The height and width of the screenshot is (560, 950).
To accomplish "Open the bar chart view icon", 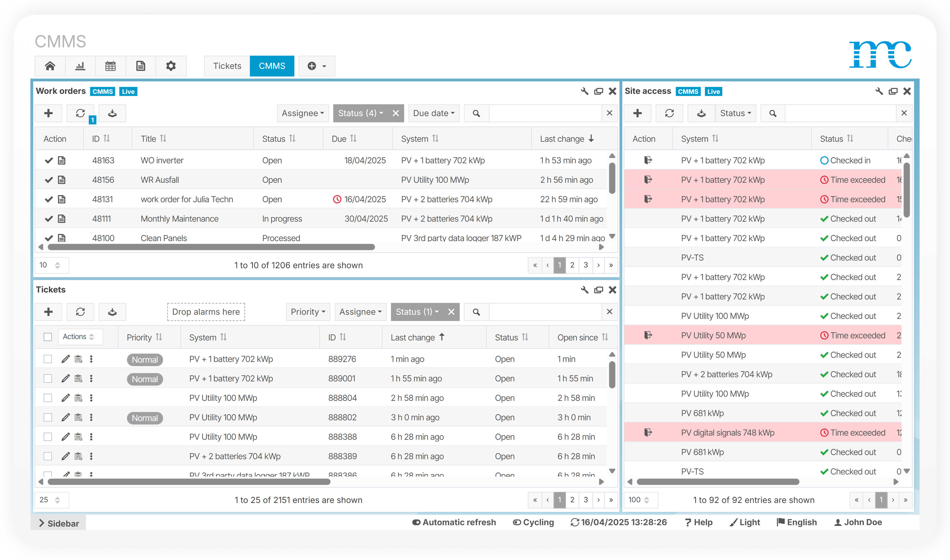I will click(x=80, y=66).
